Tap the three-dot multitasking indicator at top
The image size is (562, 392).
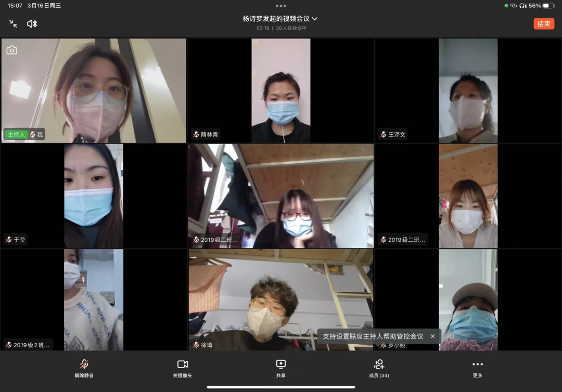(281, 6)
